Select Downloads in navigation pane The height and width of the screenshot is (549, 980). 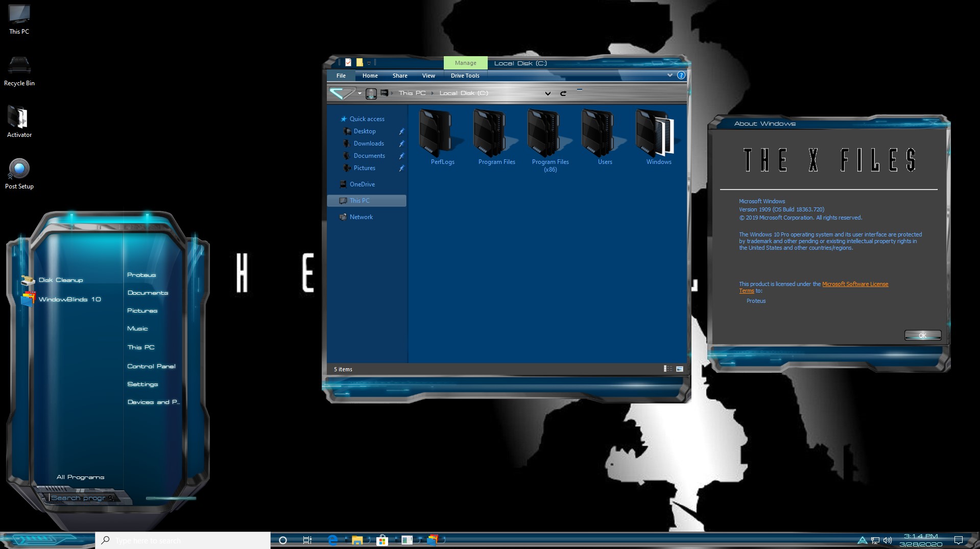click(x=369, y=144)
